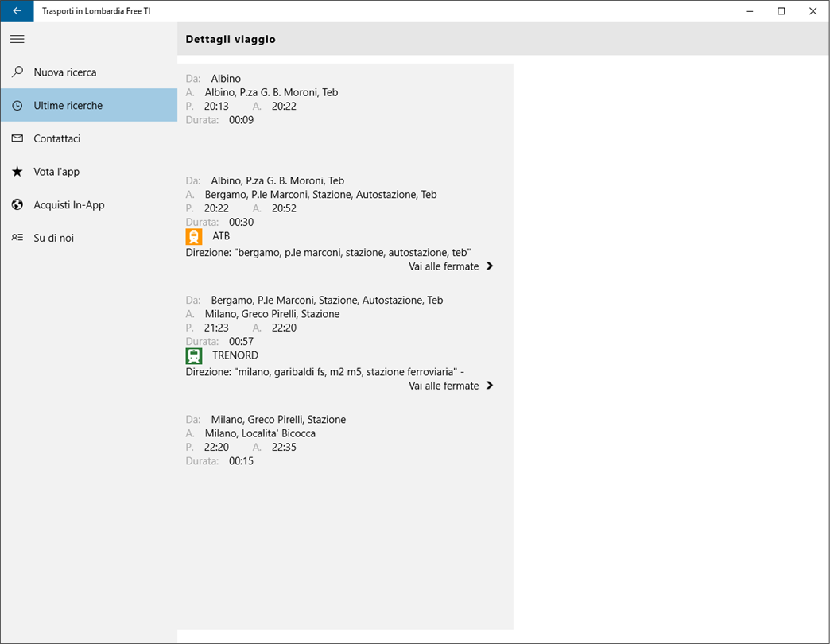Click the envelope icon for Contattaci
Viewport: 830px width, 644px height.
point(17,138)
